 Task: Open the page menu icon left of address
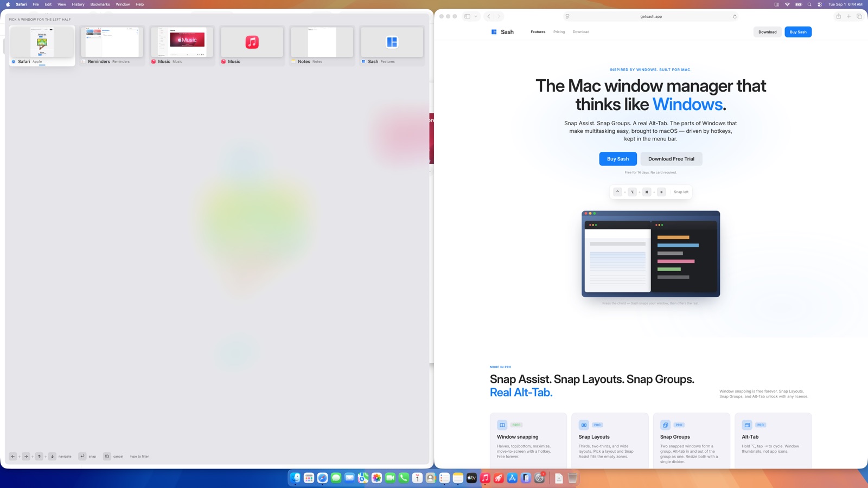point(567,16)
